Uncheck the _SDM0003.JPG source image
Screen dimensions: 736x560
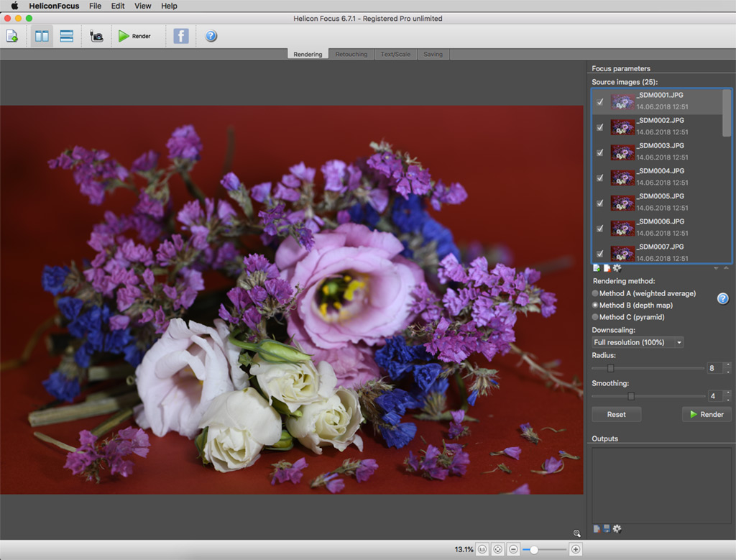600,152
